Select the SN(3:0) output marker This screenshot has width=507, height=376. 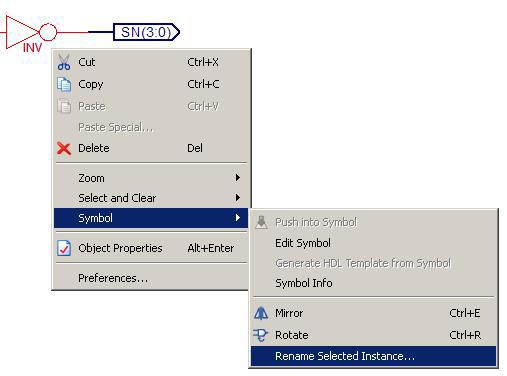coord(147,32)
